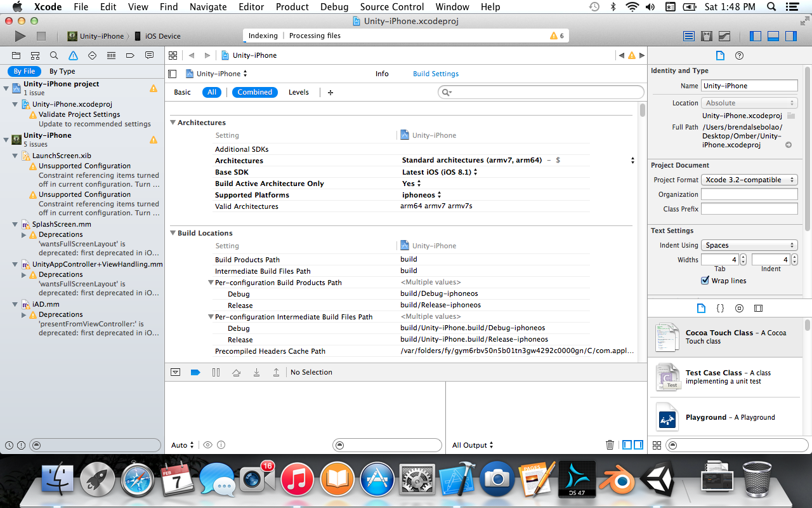Viewport: 812px width, 508px height.
Task: Open the Report navigator speech-bubble icon
Action: point(149,56)
